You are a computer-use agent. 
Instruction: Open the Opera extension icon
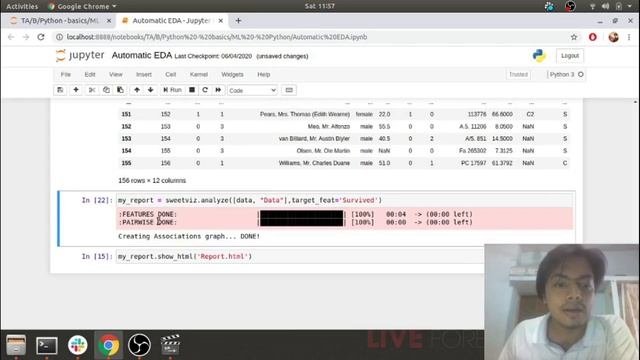pyautogui.click(x=593, y=37)
